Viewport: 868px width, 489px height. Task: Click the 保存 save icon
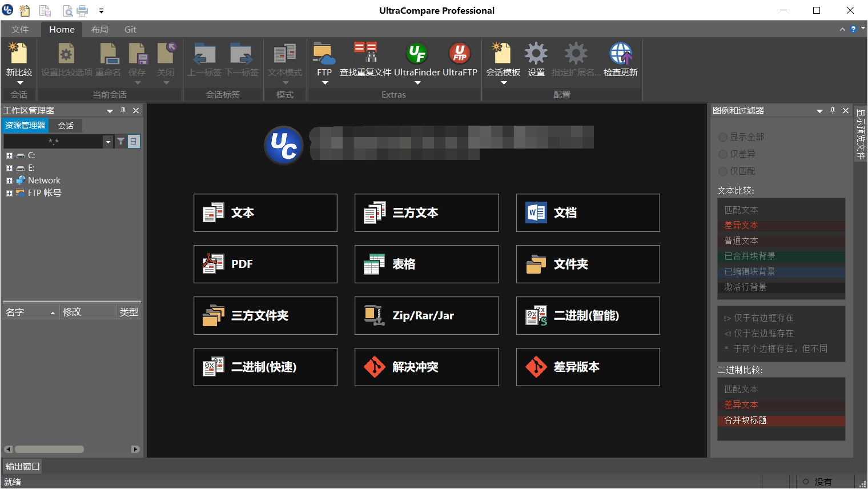click(138, 54)
